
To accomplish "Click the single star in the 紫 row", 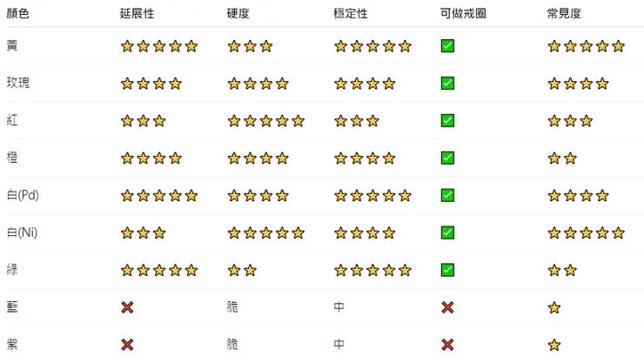I will coord(554,345).
